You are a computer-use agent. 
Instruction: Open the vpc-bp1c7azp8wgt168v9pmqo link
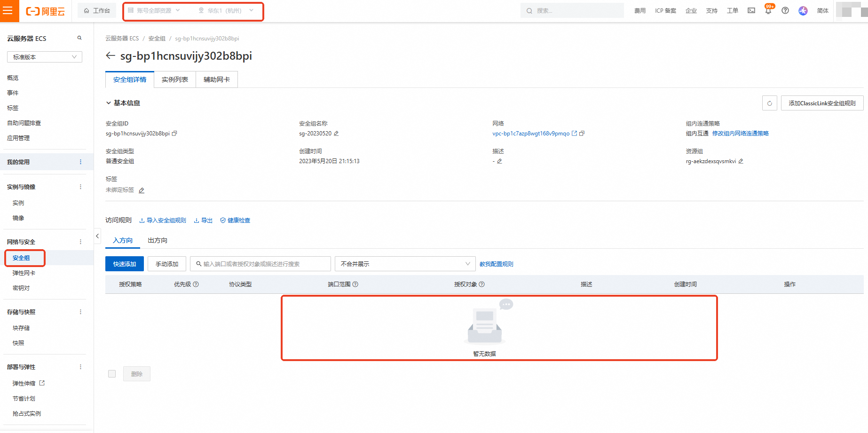[x=531, y=134]
